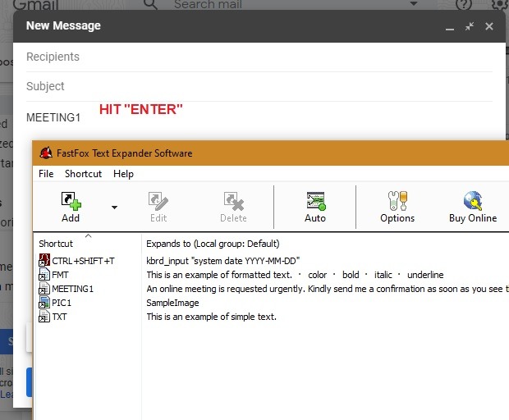Viewport: 509px width, 420px height.
Task: Open Options in FastFox toolbar
Action: [x=397, y=207]
